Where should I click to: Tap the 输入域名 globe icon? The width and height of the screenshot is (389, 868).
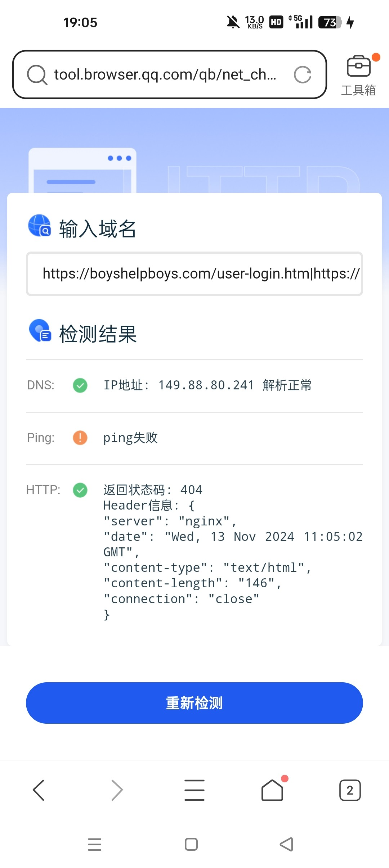pos(40,226)
